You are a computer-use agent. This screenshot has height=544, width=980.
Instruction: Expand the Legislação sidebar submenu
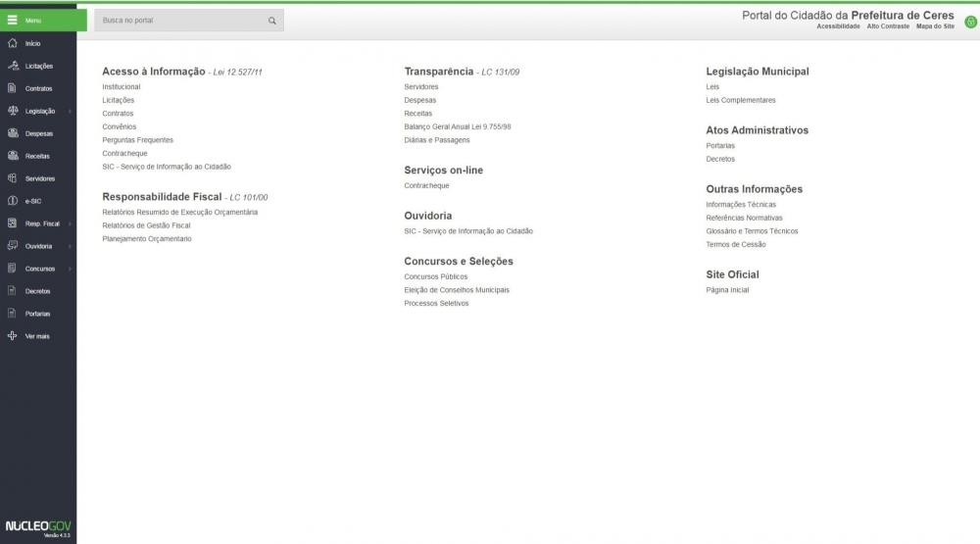[70, 111]
